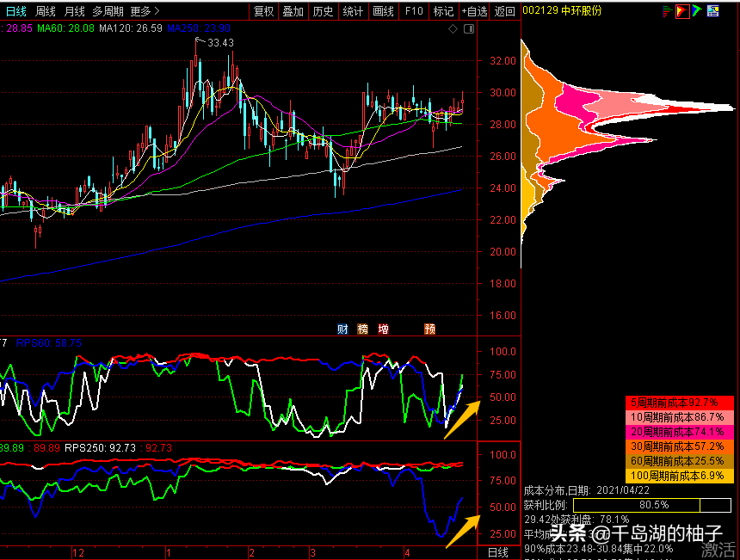
Task: Open the 历史 history button
Action: [323, 11]
